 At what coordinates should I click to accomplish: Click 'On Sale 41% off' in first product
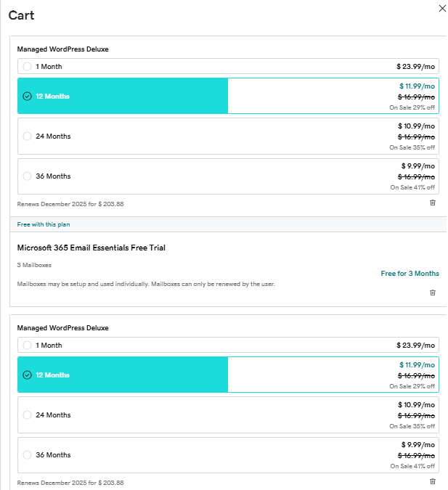[412, 187]
